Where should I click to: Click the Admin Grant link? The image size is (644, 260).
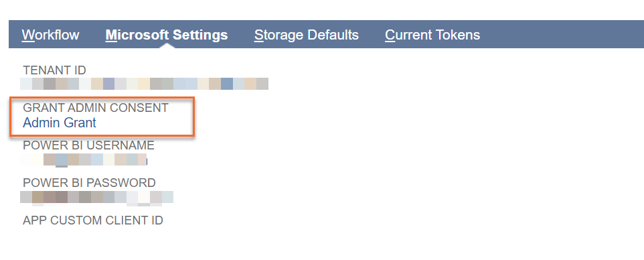pos(60,123)
